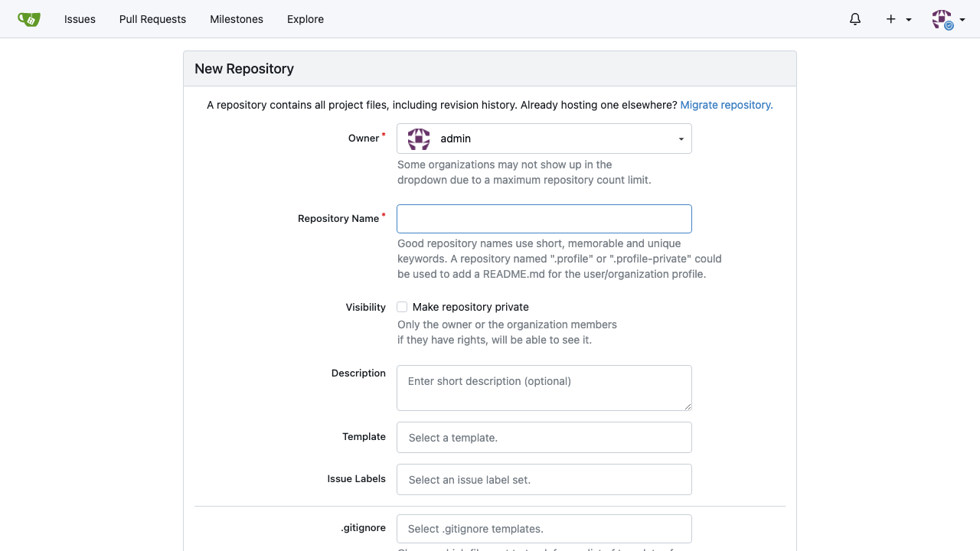This screenshot has height=551, width=980.
Task: Click the Description label
Action: pyautogui.click(x=358, y=373)
